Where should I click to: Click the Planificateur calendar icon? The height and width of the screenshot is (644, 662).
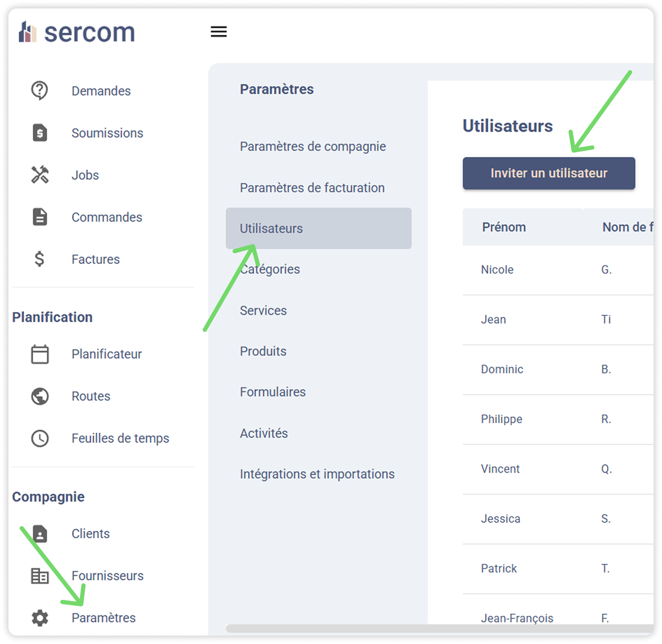click(40, 354)
